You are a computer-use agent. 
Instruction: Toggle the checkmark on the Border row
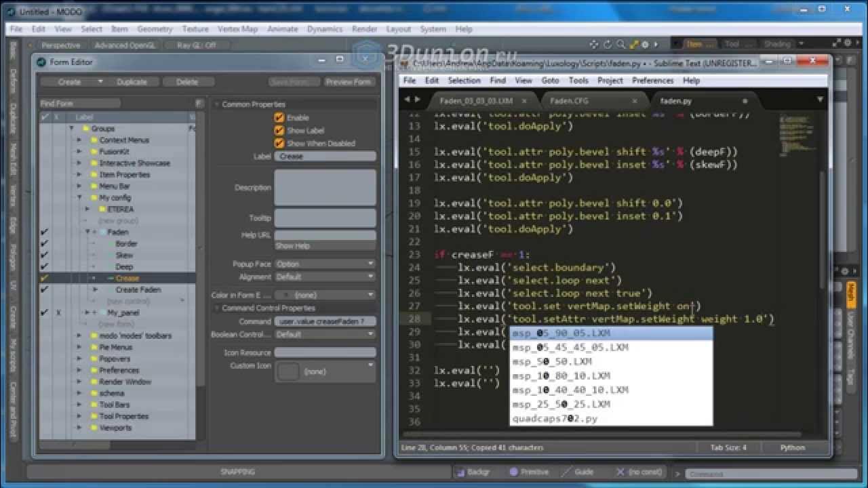click(x=45, y=243)
